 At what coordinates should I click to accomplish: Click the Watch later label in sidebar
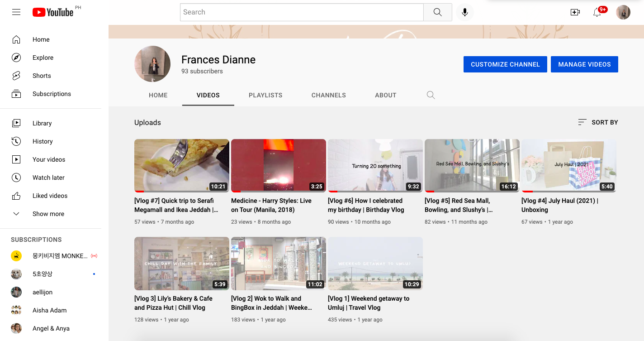(48, 178)
